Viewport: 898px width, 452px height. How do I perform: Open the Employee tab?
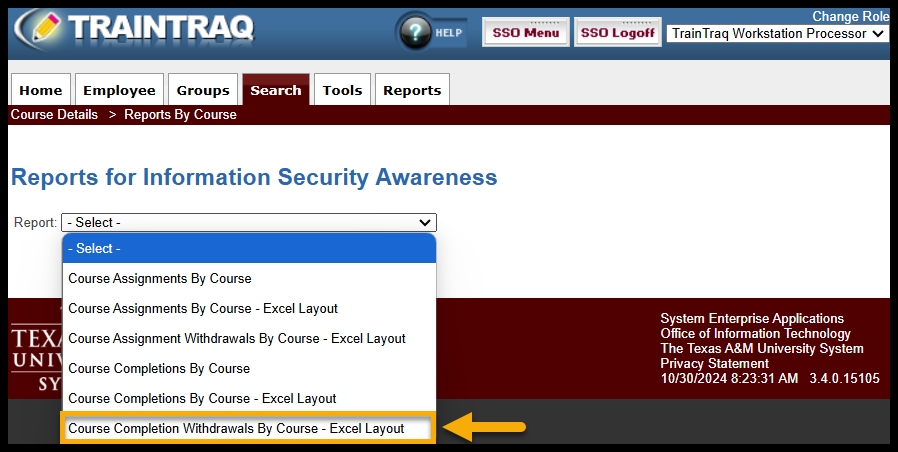point(119,90)
